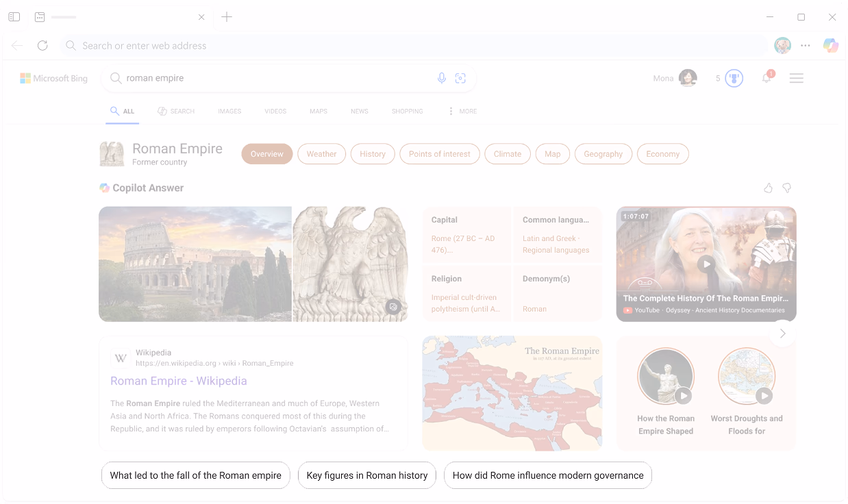Open browser settings ellipsis menu
Image resolution: width=848 pixels, height=504 pixels.
806,46
